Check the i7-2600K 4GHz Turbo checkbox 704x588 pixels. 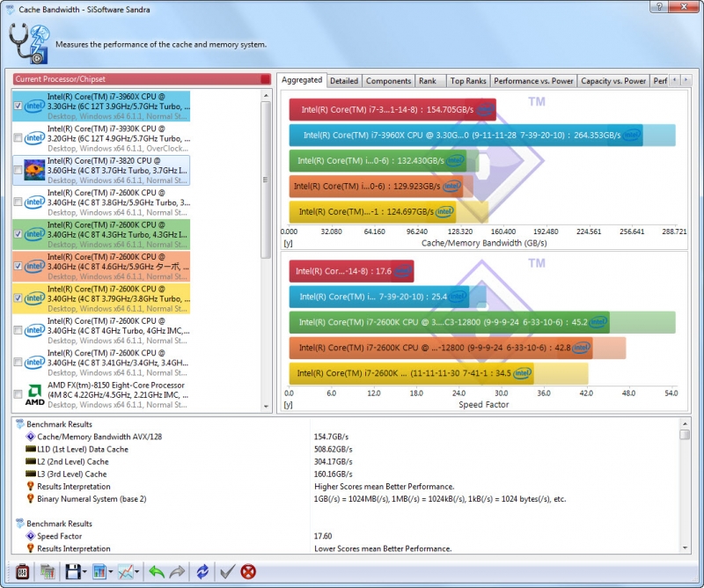[18, 331]
